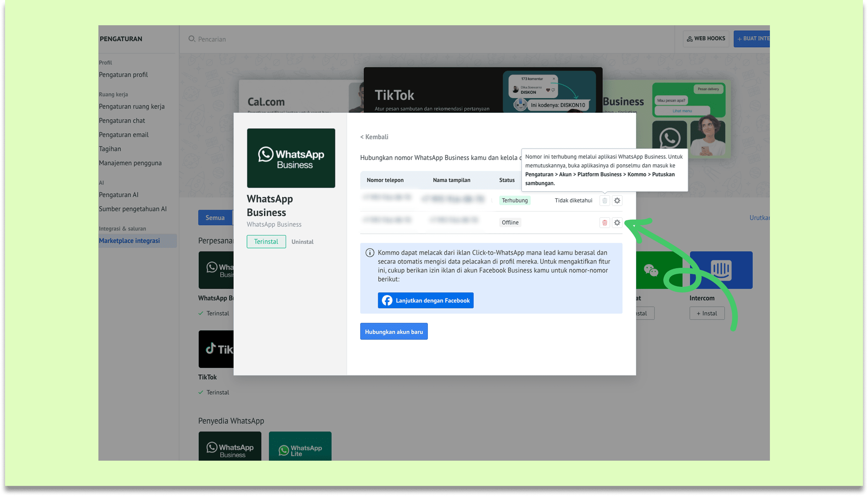This screenshot has height=496, width=868.
Task: Open Marketplace integrasi in sidebar
Action: pyautogui.click(x=129, y=241)
